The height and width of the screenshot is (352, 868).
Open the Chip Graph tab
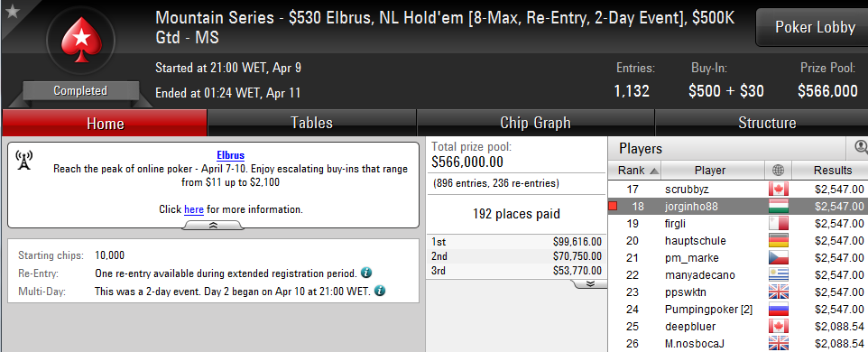[535, 123]
